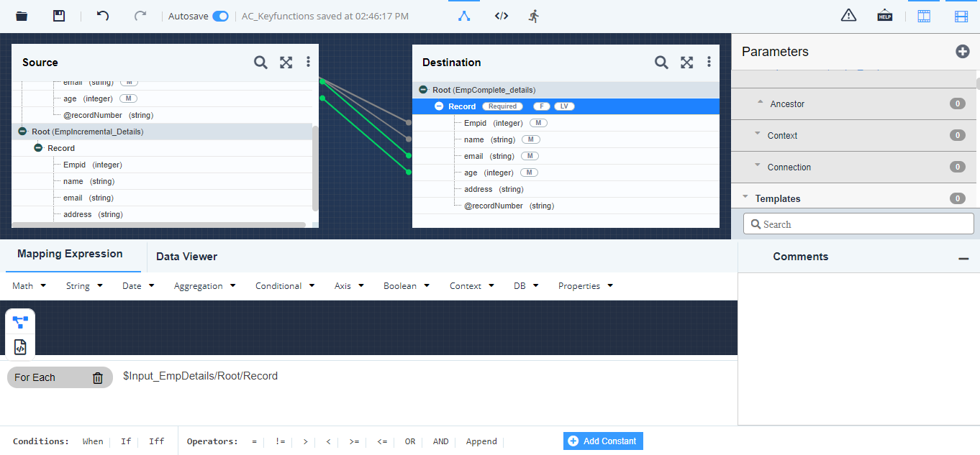This screenshot has width=980, height=455.
Task: Click the open folder icon
Action: pos(22,16)
